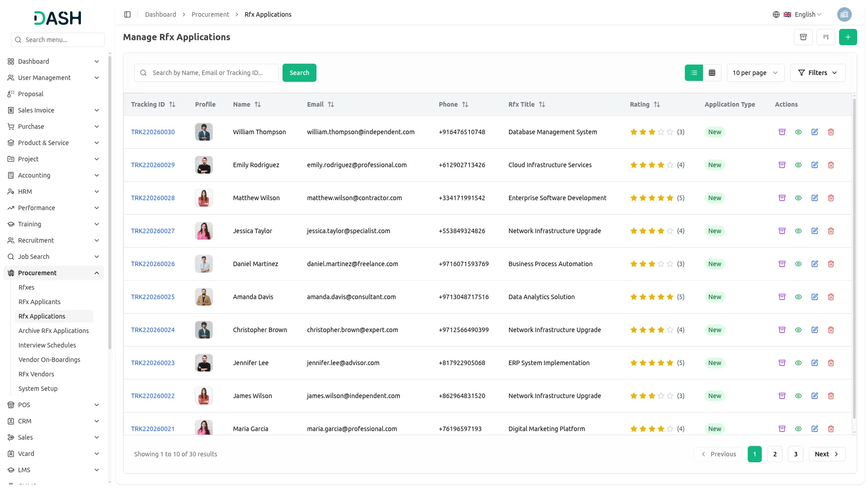The width and height of the screenshot is (868, 488).
Task: Edit Daniel Martinez's application
Action: [x=815, y=264]
